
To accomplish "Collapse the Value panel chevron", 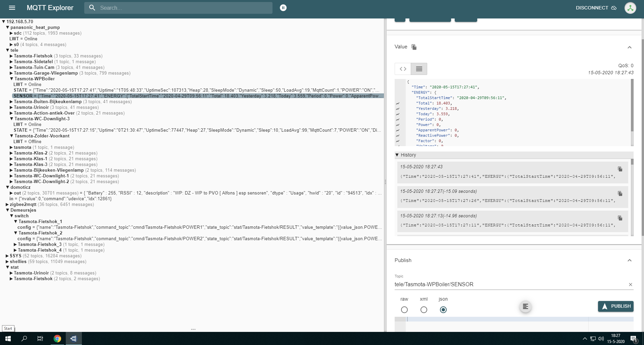I will (630, 47).
